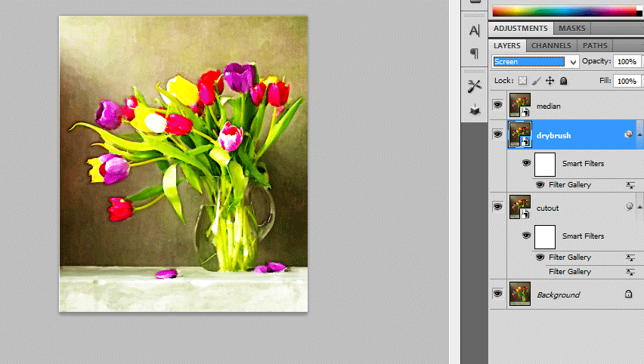Select the Background layer name
Screen dimensions: 644x364
click(x=558, y=295)
